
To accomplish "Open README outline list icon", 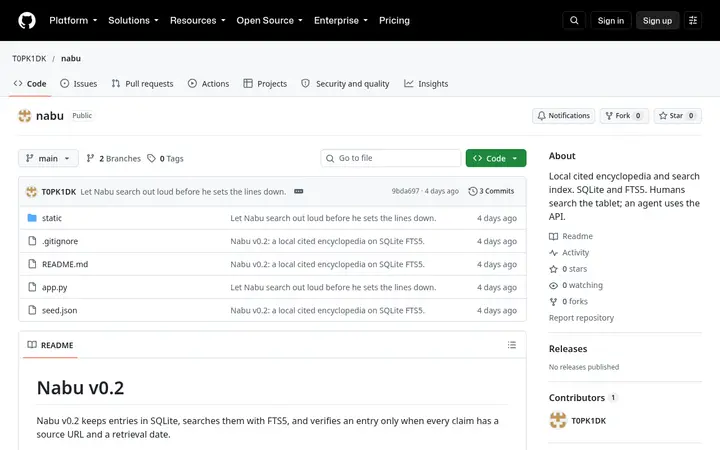I will (x=512, y=345).
